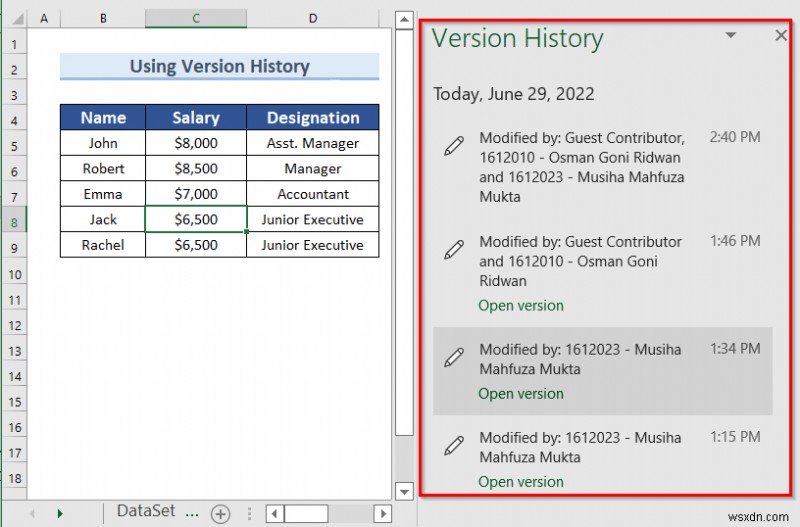The height and width of the screenshot is (527, 800).
Task: Select column B header
Action: click(103, 18)
